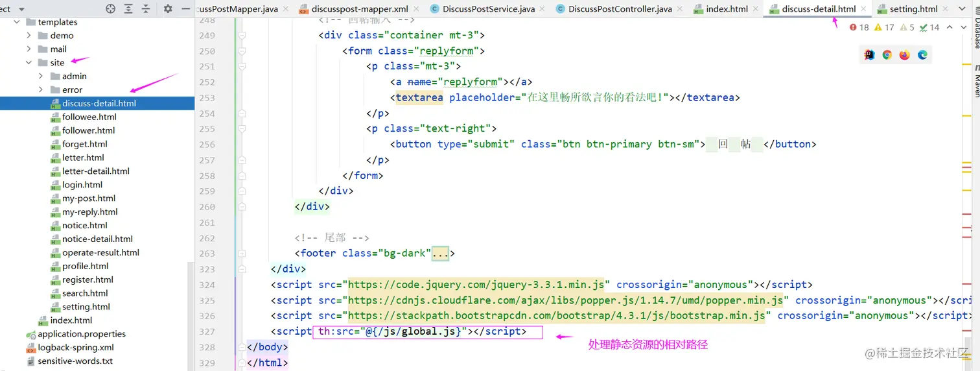Select my-post.html in project tree

[89, 198]
